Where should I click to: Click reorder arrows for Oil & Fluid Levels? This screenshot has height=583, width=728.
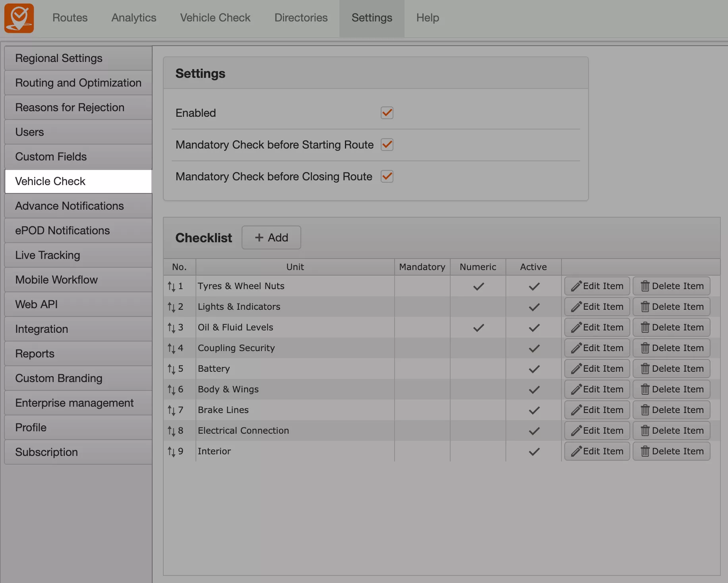pyautogui.click(x=171, y=328)
